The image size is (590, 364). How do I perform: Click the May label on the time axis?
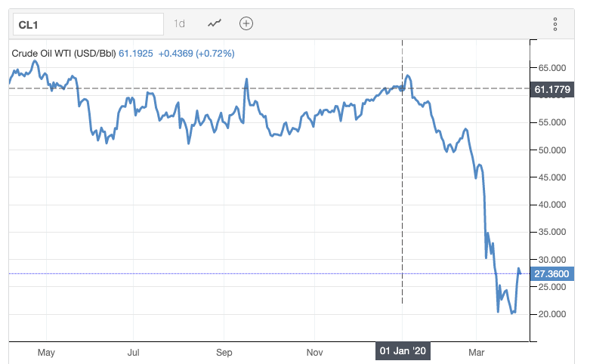pos(46,353)
